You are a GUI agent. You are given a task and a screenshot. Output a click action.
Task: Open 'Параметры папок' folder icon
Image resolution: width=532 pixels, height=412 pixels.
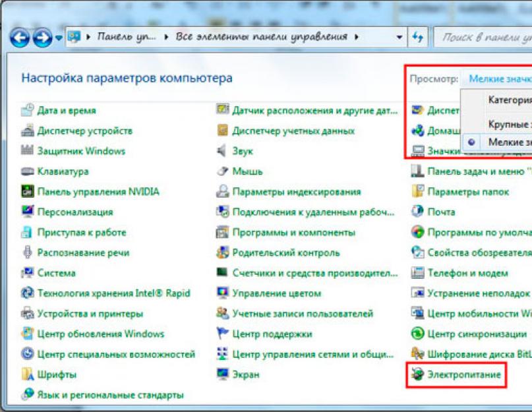418,191
